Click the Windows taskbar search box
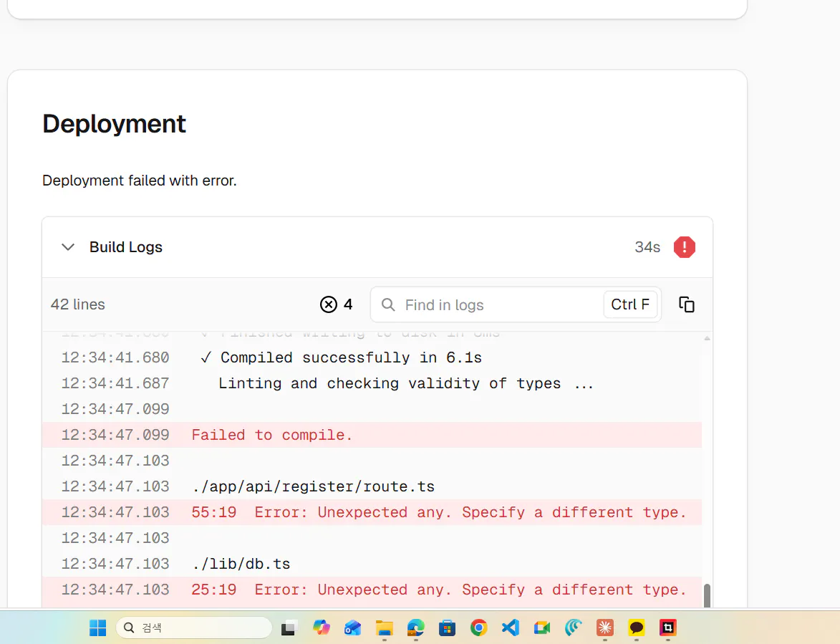Viewport: 840px width, 644px height. coord(193,628)
